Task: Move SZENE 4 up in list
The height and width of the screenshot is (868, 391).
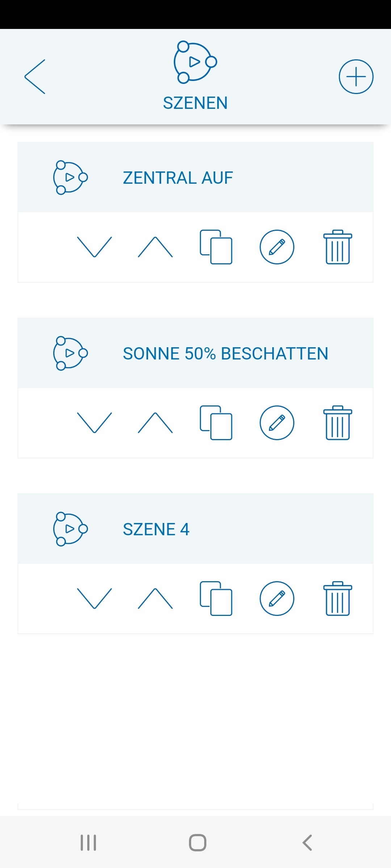Action: point(155,599)
